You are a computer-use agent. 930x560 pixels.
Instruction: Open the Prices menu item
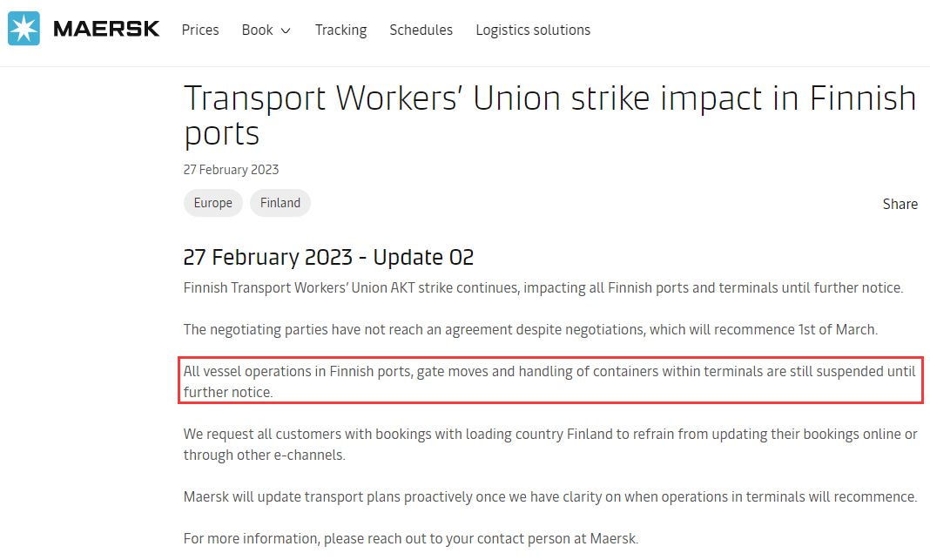pos(200,30)
